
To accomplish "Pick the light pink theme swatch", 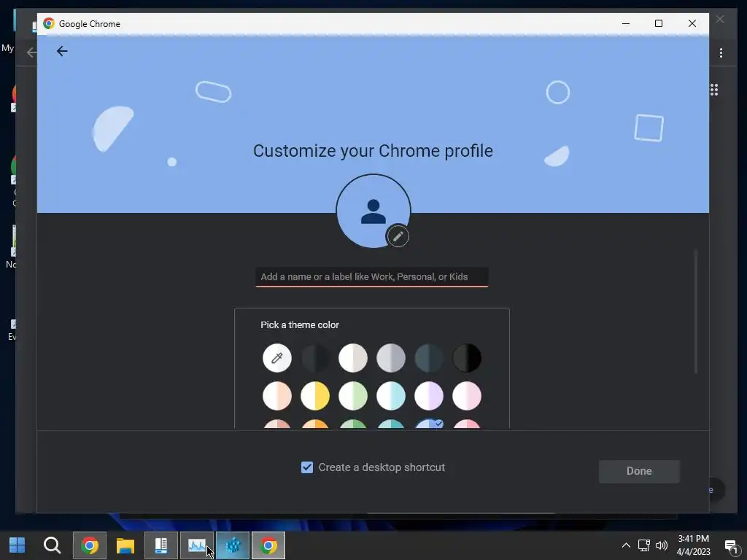I will [x=467, y=396].
